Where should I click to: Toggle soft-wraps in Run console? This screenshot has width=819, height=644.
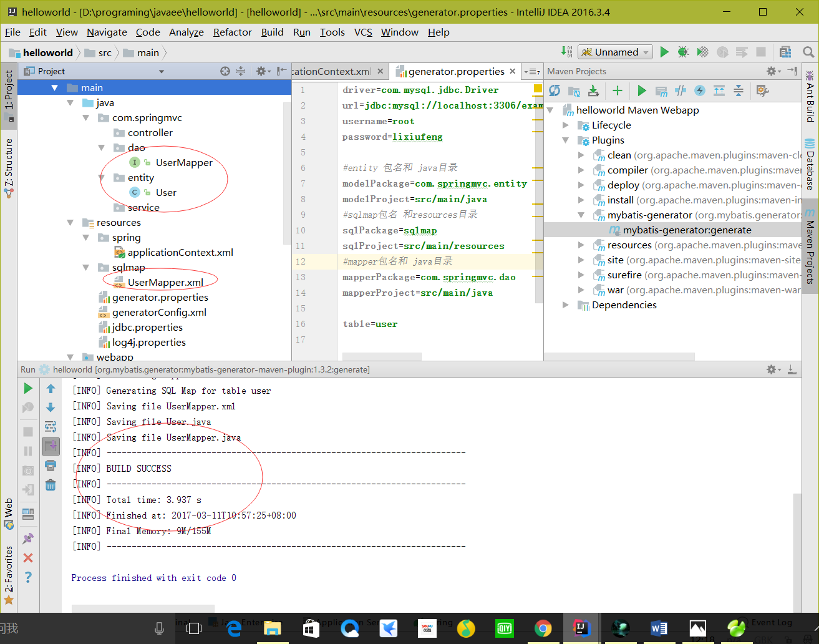[51, 427]
